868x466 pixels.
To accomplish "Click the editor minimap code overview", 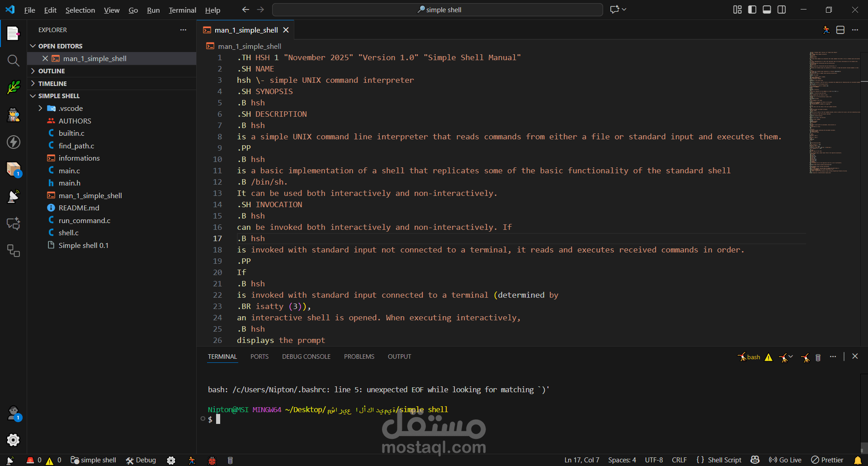I will coord(835,112).
